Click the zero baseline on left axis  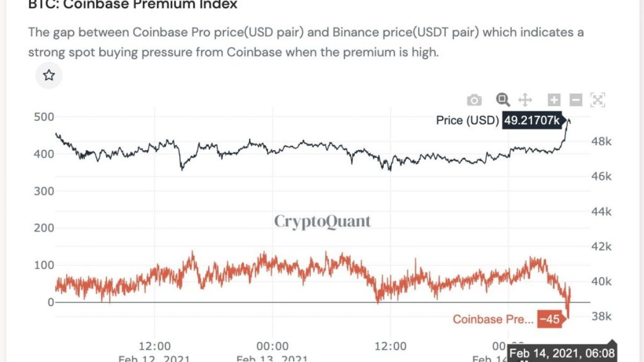click(x=51, y=302)
